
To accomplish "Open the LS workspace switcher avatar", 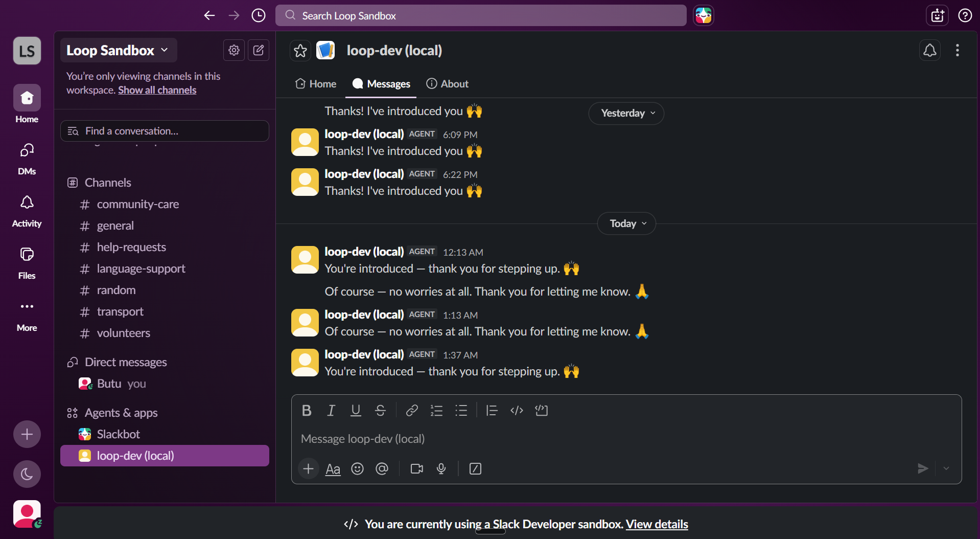I will click(27, 51).
